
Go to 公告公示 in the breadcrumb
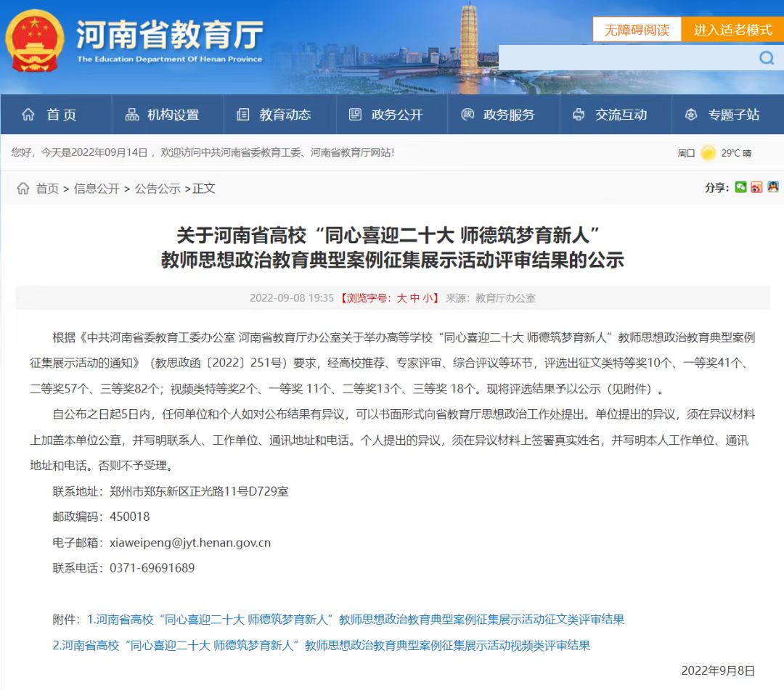click(158, 189)
